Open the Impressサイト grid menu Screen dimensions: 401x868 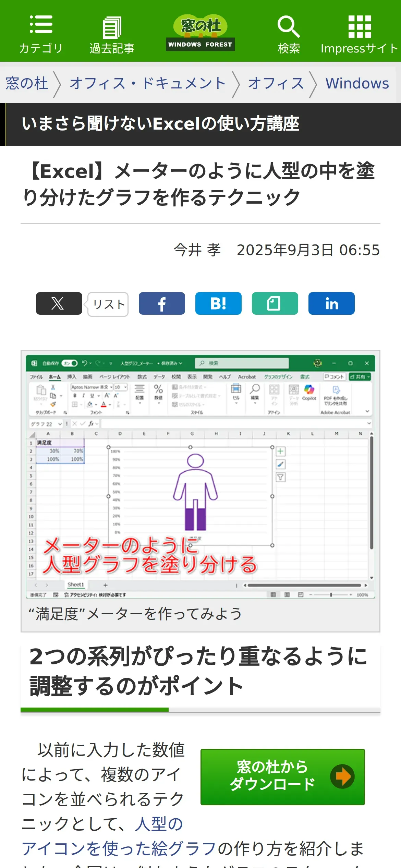pyautogui.click(x=359, y=35)
